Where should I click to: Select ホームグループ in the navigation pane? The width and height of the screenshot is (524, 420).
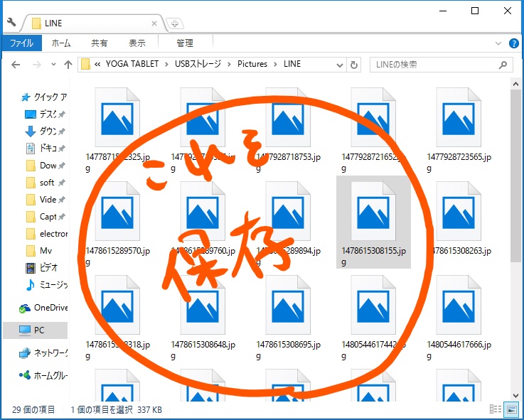(x=43, y=375)
